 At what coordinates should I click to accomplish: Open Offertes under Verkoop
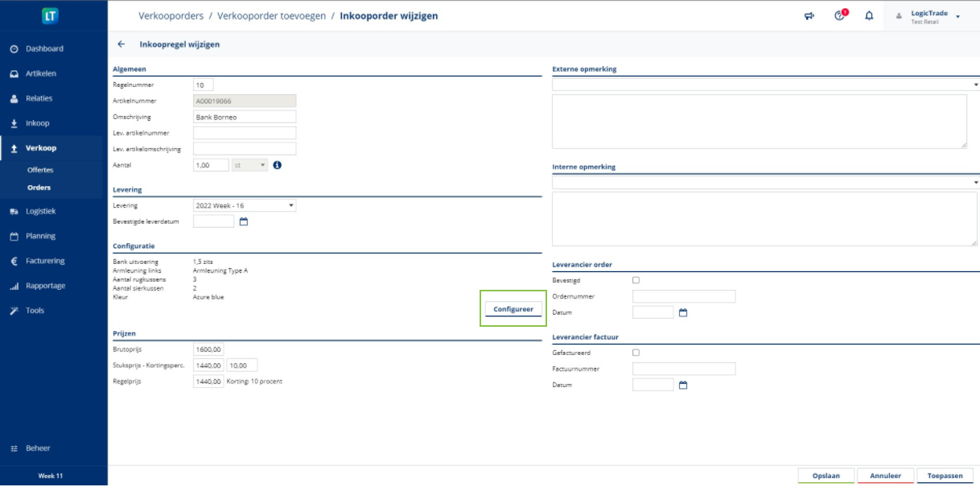(x=40, y=171)
